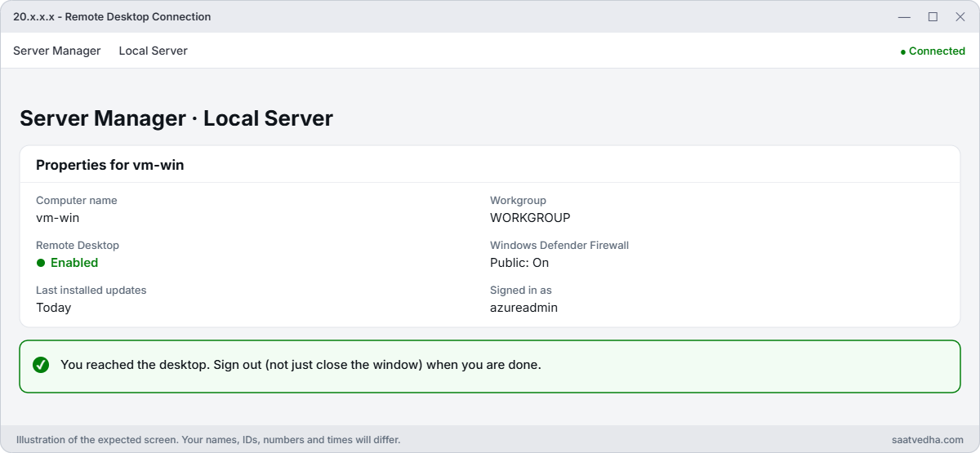Click the green Connected status indicator
The height and width of the screenshot is (453, 980).
click(933, 51)
